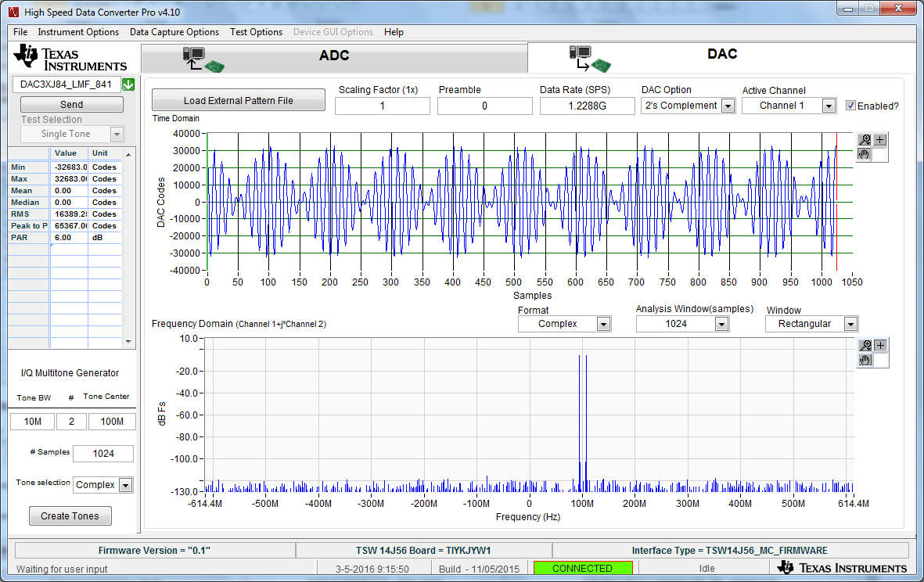This screenshot has height=582, width=924.
Task: Click the ADC tab's computer-to-board icon
Action: (203, 59)
